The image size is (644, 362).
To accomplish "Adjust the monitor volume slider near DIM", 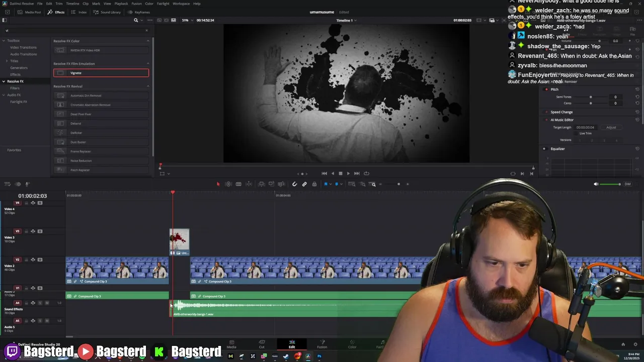I will pyautogui.click(x=611, y=184).
